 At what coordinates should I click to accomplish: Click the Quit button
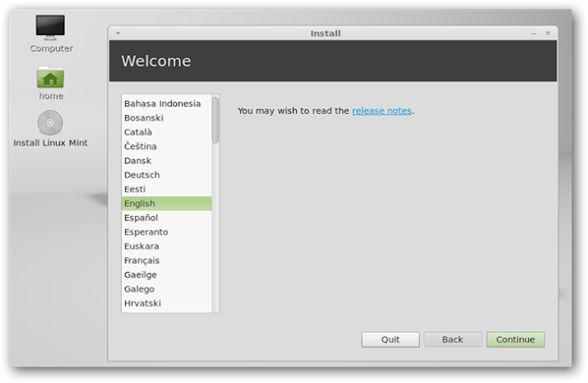pyautogui.click(x=390, y=340)
